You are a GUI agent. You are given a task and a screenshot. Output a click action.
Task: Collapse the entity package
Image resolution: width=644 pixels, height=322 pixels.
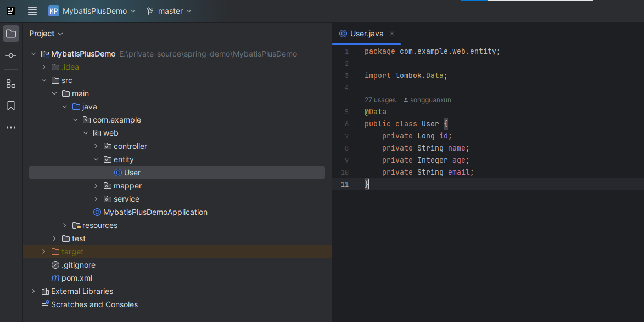click(x=96, y=159)
